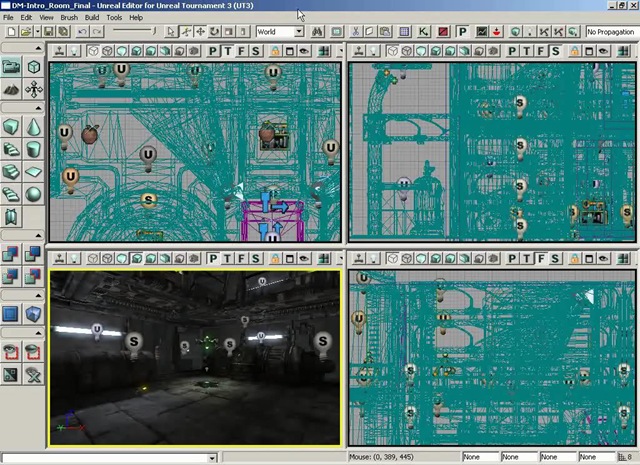Choose the Selection mode arrow tool
Image resolution: width=640 pixels, height=465 pixels.
[x=171, y=31]
